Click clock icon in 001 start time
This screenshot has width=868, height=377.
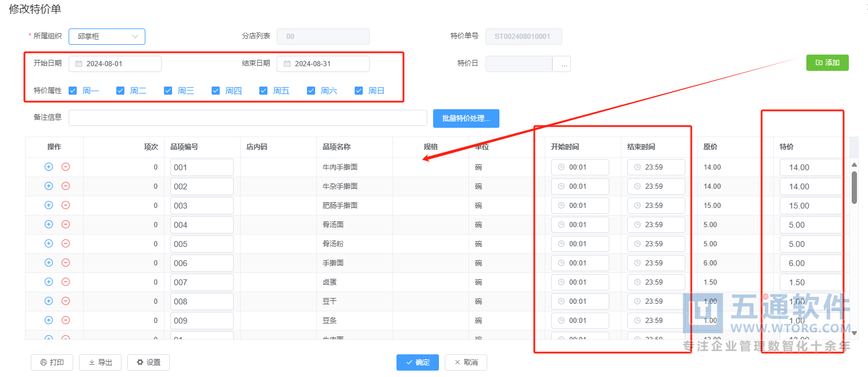pos(561,167)
